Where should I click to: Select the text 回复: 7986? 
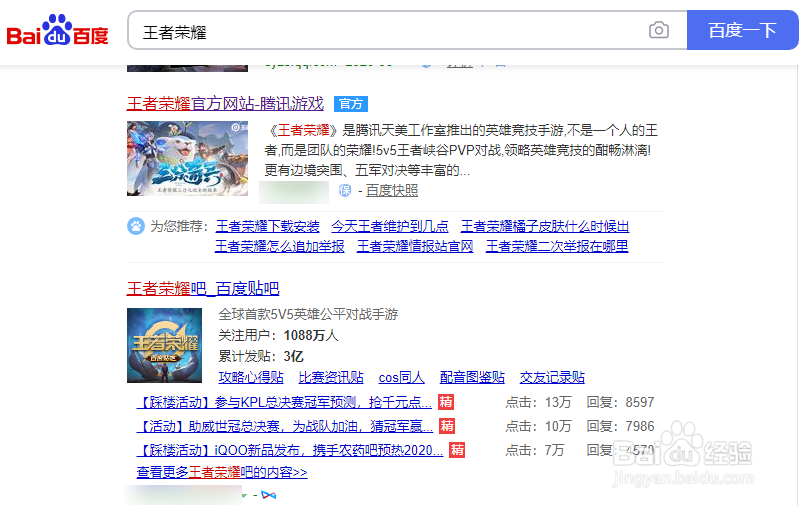pyautogui.click(x=620, y=427)
